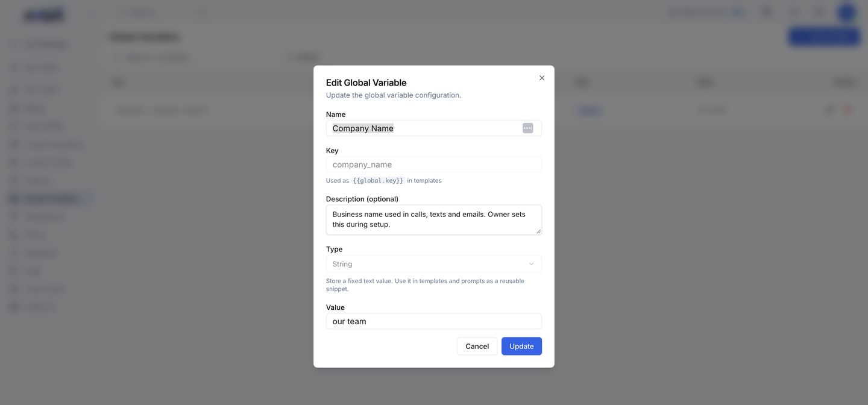Click the autofill icon in Name field
Viewport: 868px width, 405px height.
click(x=527, y=128)
